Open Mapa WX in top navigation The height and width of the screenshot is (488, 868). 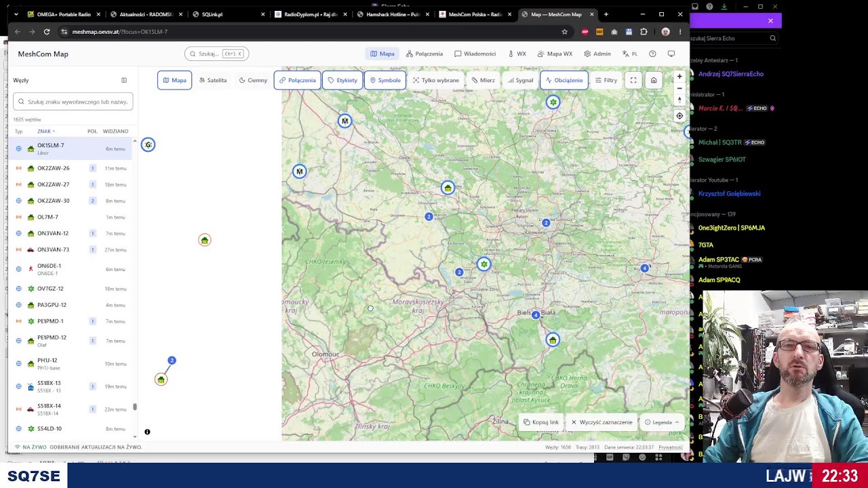click(x=555, y=54)
